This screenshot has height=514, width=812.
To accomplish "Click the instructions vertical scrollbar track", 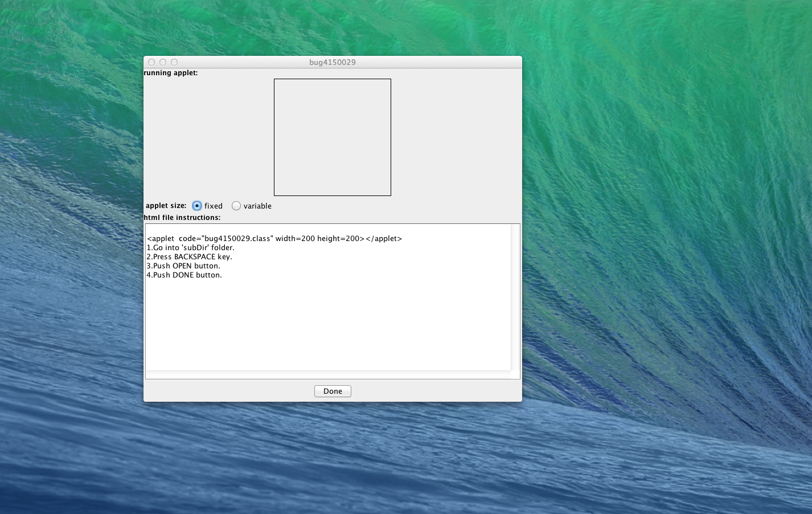I will [x=515, y=296].
